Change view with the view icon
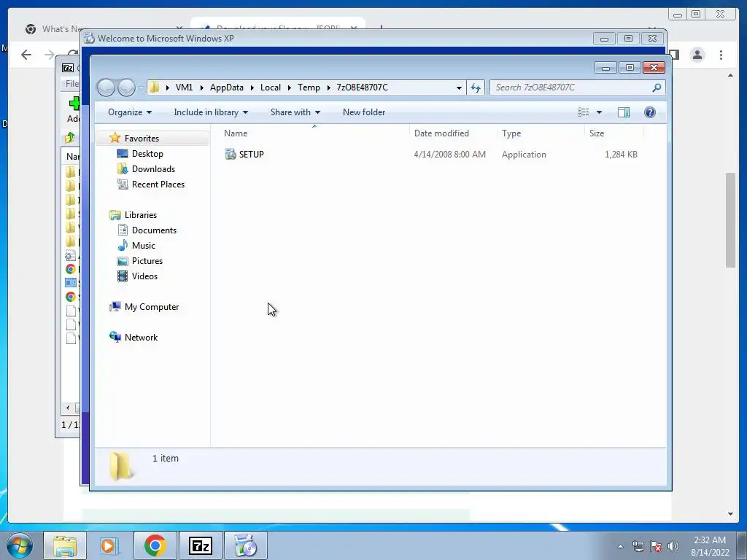 click(583, 112)
